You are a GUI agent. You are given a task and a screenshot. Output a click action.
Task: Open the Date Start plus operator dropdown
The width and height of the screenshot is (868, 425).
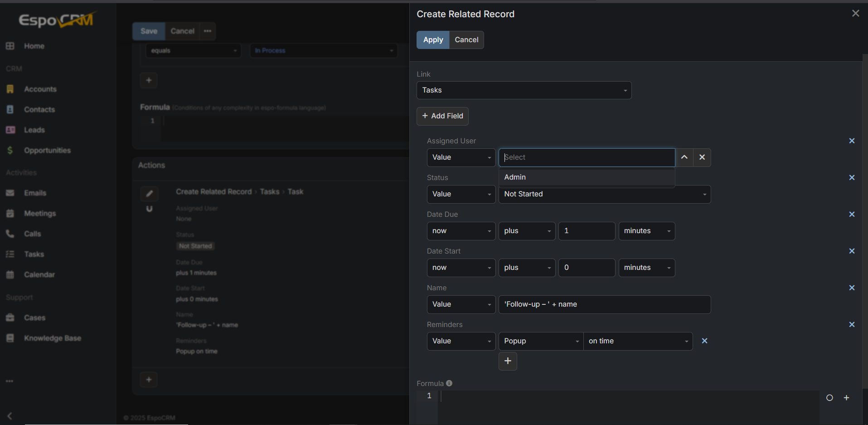(527, 268)
